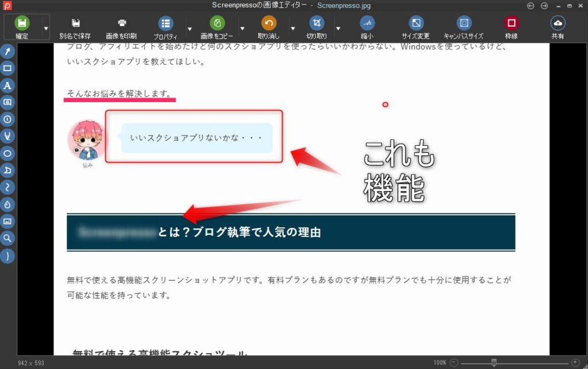
Task: Select the rectangle drawing tool
Action: tap(7, 69)
